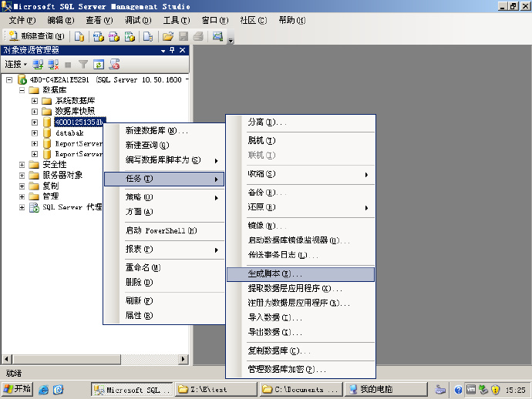Collapse the 数据库 databases folder
The height and width of the screenshot is (399, 532).
click(x=22, y=90)
